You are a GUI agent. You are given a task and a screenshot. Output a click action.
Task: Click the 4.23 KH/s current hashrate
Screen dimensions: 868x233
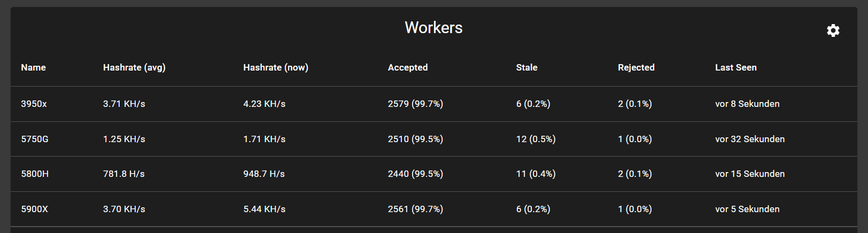pyautogui.click(x=264, y=104)
